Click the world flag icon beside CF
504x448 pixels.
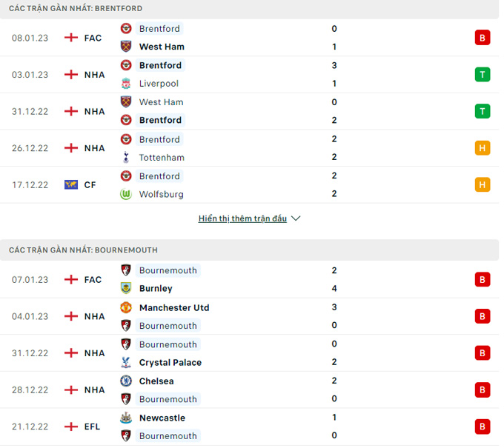(x=71, y=185)
